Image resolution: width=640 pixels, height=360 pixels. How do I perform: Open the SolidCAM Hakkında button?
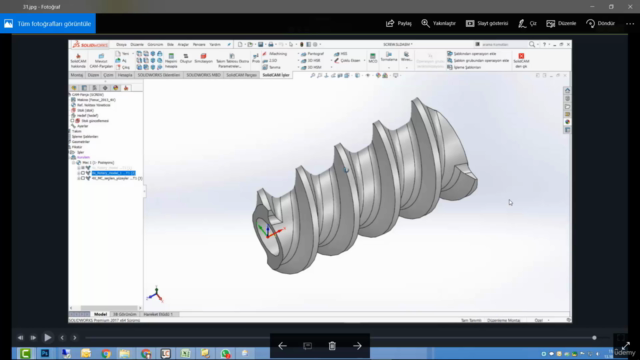coord(78,60)
